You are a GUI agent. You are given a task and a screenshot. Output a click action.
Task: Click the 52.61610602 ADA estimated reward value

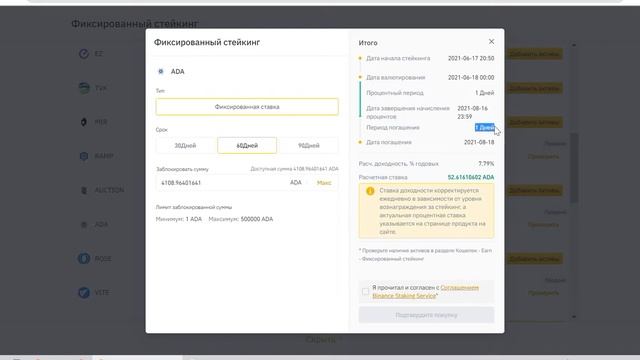point(471,177)
